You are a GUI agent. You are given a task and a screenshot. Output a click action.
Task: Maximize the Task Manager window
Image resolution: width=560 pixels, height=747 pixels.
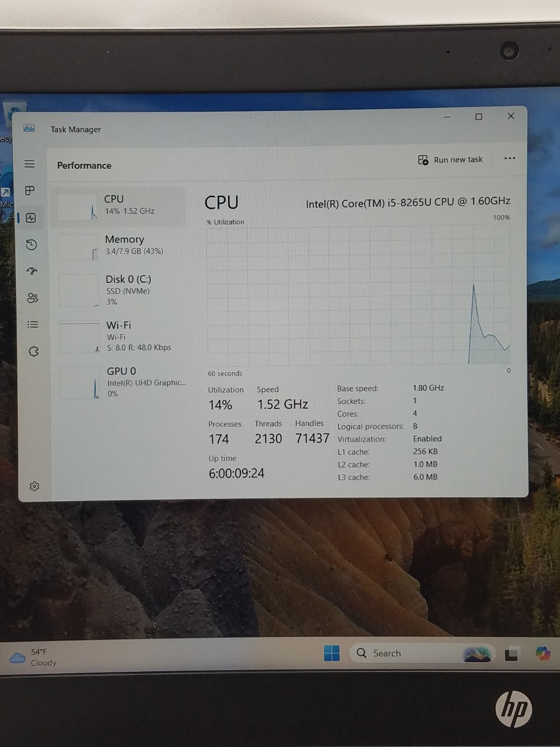(x=479, y=117)
